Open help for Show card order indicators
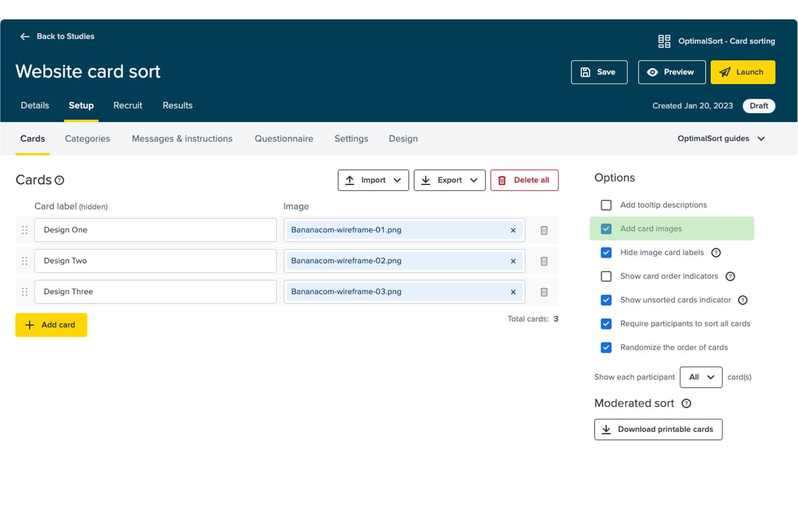 click(730, 277)
